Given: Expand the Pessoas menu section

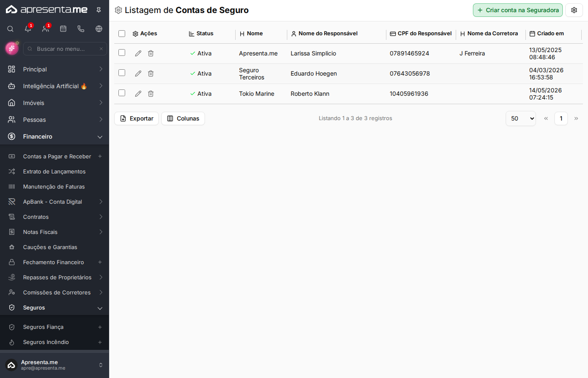Looking at the screenshot, I should tap(55, 120).
